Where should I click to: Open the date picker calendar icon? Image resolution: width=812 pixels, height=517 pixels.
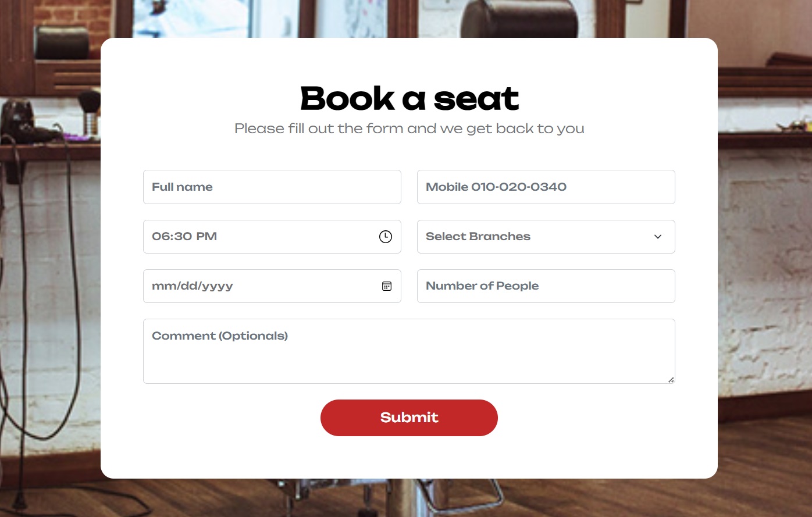(387, 286)
